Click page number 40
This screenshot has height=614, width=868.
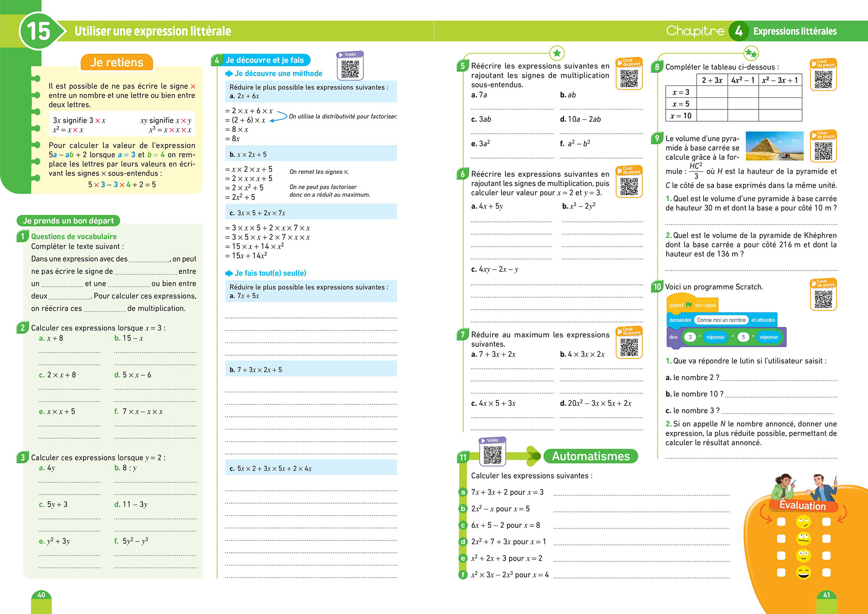point(41,595)
